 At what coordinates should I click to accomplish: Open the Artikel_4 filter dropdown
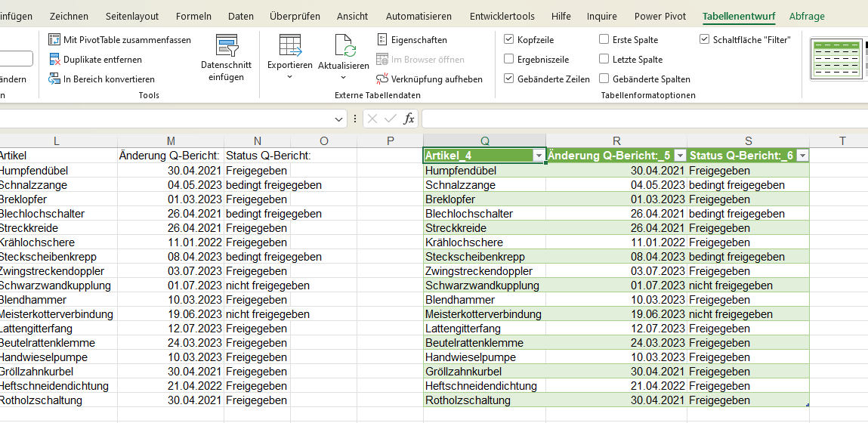pyautogui.click(x=539, y=156)
